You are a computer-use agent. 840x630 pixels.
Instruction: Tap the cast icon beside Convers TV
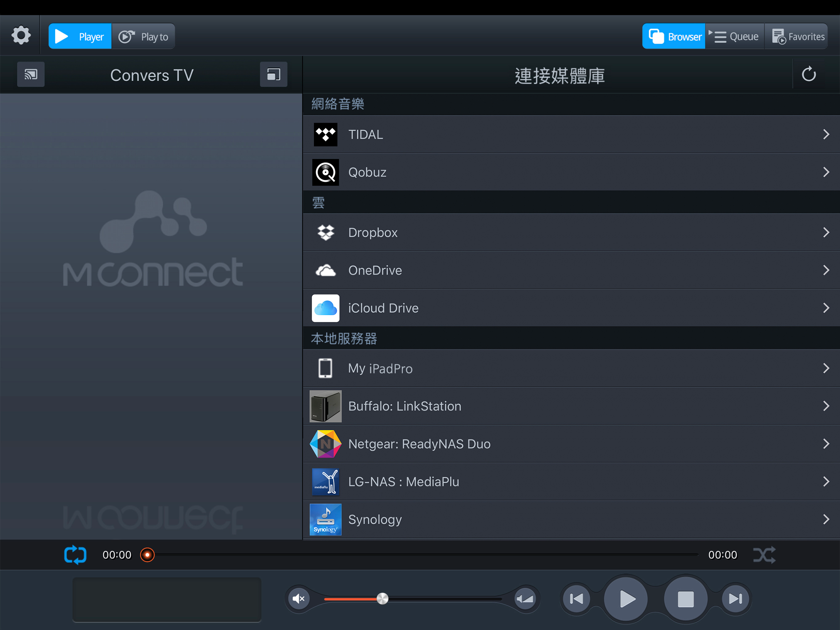click(x=31, y=74)
